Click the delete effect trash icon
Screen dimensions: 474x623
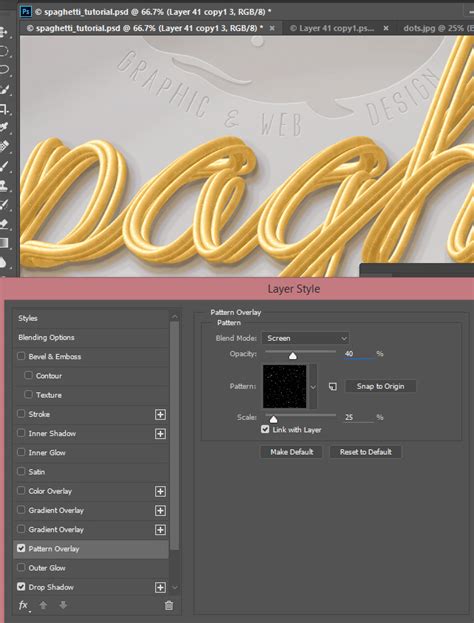point(169,606)
